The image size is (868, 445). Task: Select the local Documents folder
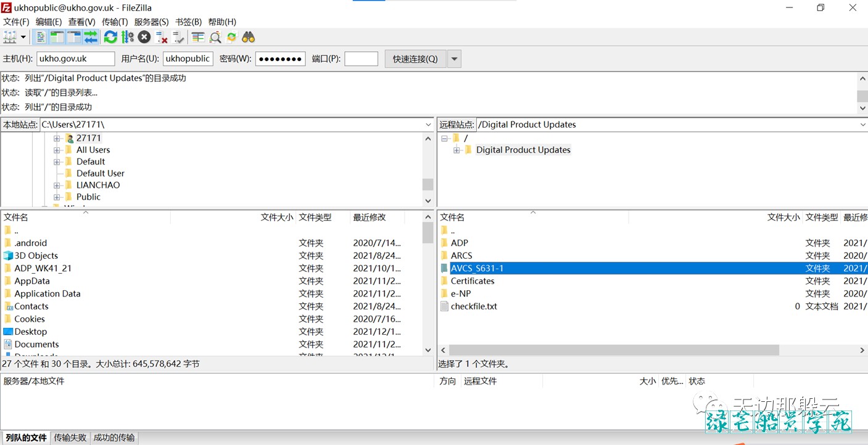coord(36,344)
